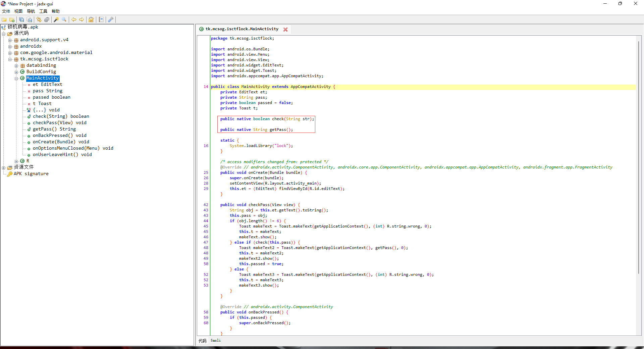
Task: Select getPass() String method in tree
Action: pyautogui.click(x=54, y=129)
